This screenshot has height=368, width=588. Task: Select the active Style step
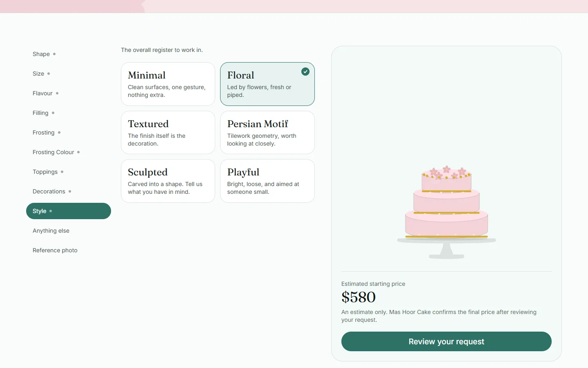click(69, 211)
